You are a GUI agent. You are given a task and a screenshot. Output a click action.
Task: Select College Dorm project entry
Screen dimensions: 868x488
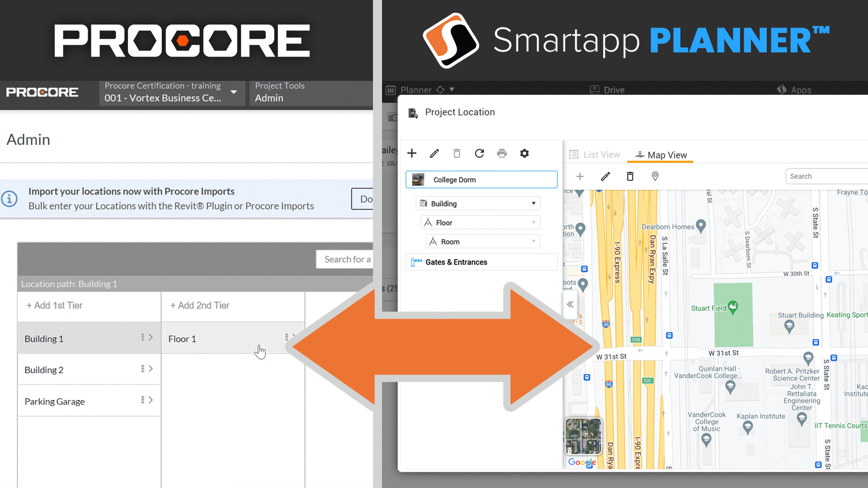[481, 179]
